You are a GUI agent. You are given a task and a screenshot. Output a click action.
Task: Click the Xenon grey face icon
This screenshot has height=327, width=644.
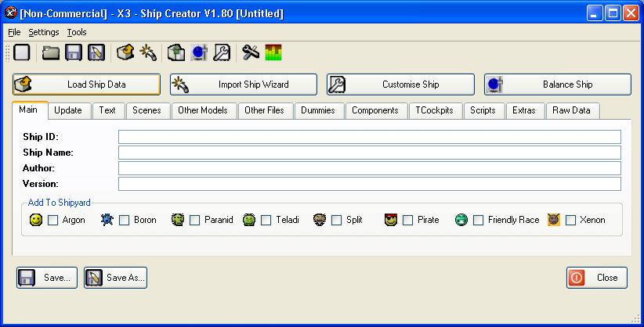(x=554, y=220)
